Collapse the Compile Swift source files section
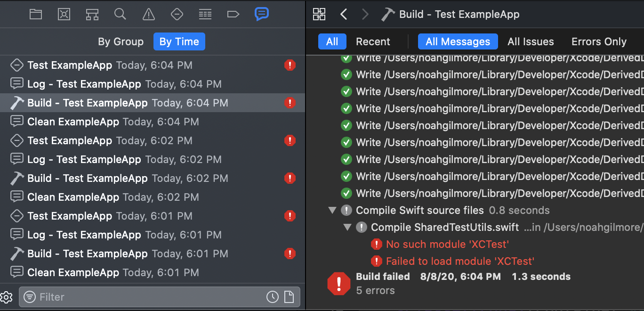The width and height of the screenshot is (644, 311). [x=332, y=210]
